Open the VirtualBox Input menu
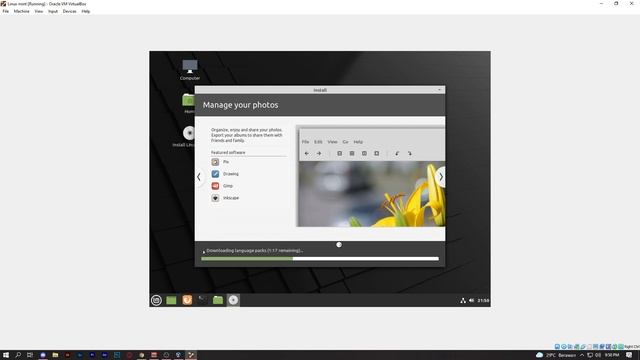Screen dimensions: 640x360 tap(53, 11)
